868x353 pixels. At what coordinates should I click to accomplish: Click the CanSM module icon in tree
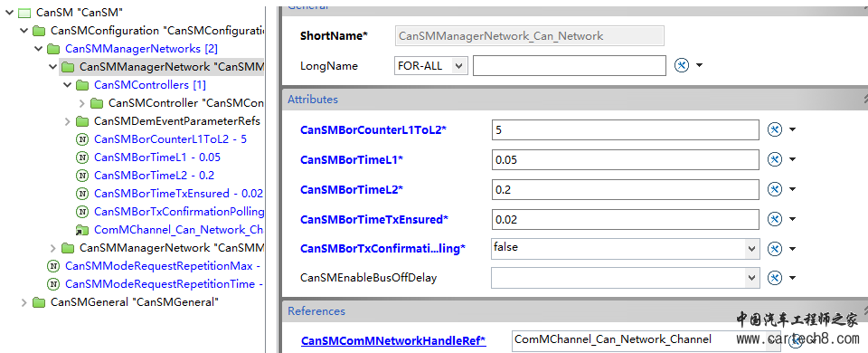(x=24, y=12)
